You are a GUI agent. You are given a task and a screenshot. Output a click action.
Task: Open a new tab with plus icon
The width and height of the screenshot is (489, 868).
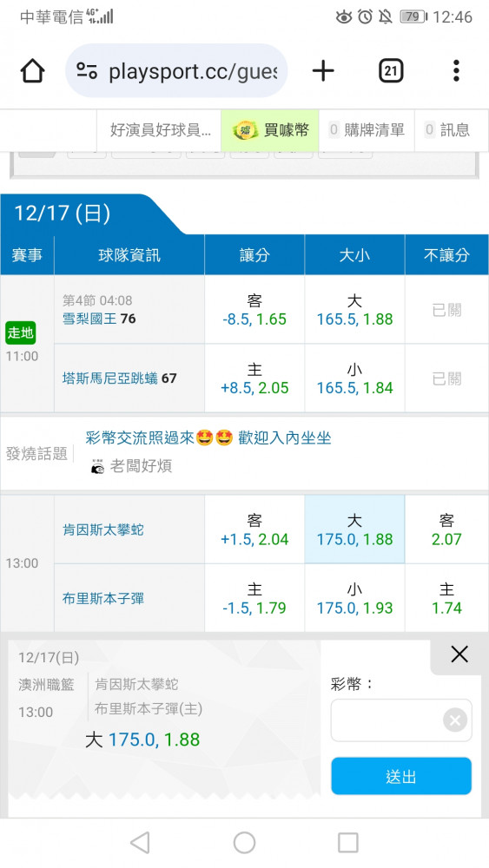pyautogui.click(x=323, y=71)
